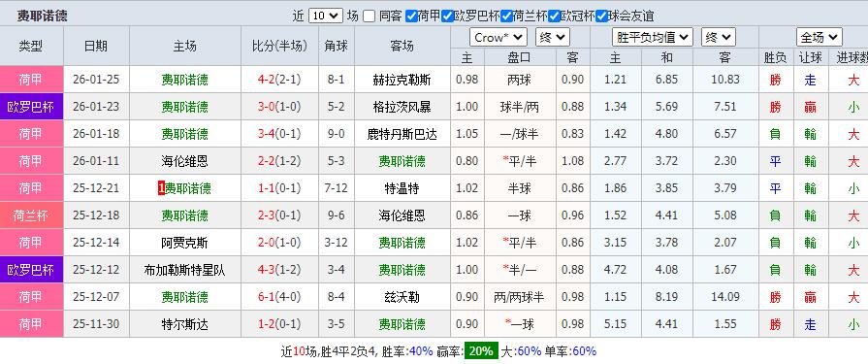
Task: Click away odds 14.09
Action: point(725,297)
